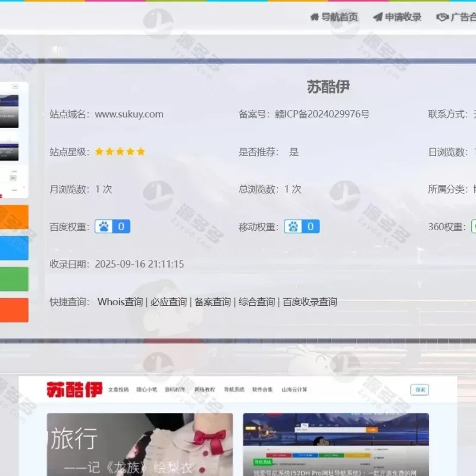Open 随心小笔 in preview site navigation

tap(146, 390)
